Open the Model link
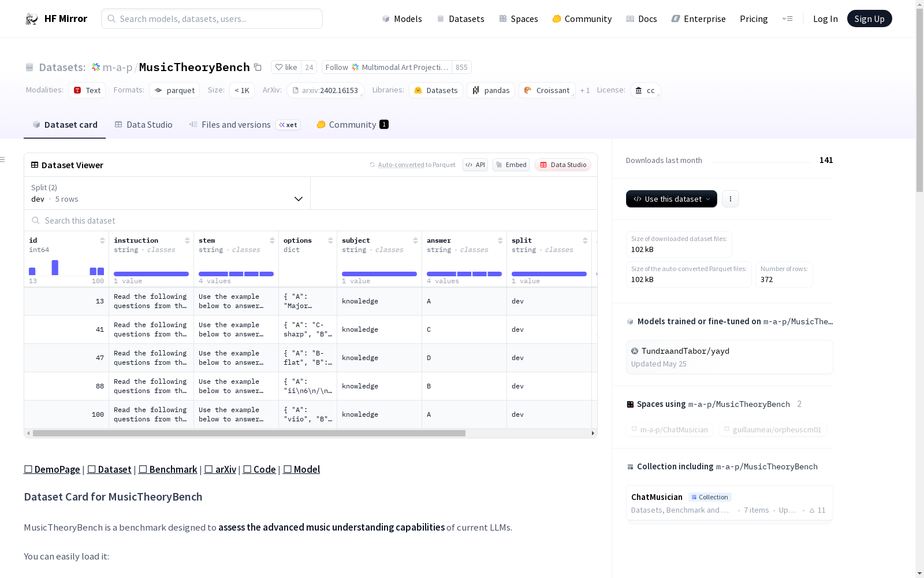924x578 pixels. point(301,469)
